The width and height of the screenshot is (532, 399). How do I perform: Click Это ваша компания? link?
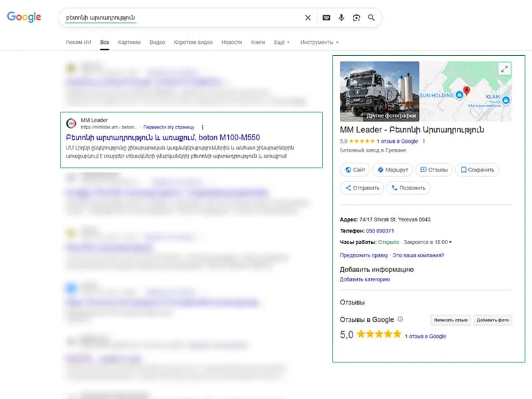point(418,255)
